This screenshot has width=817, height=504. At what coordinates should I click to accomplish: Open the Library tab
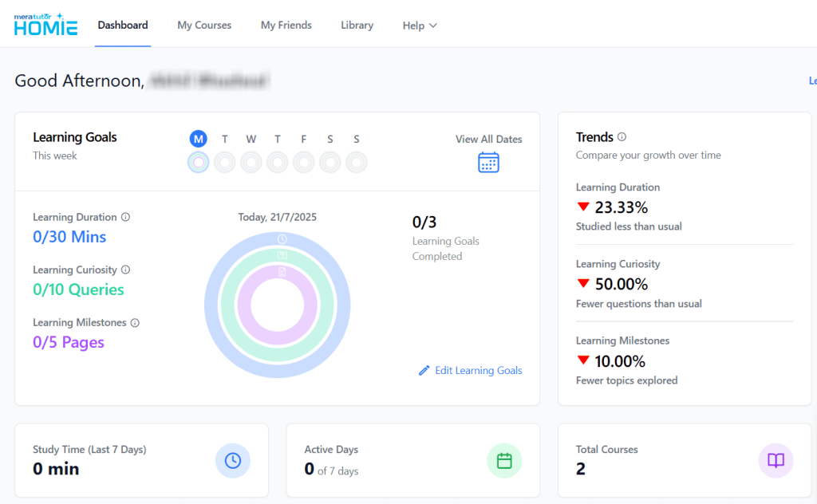[x=357, y=26]
